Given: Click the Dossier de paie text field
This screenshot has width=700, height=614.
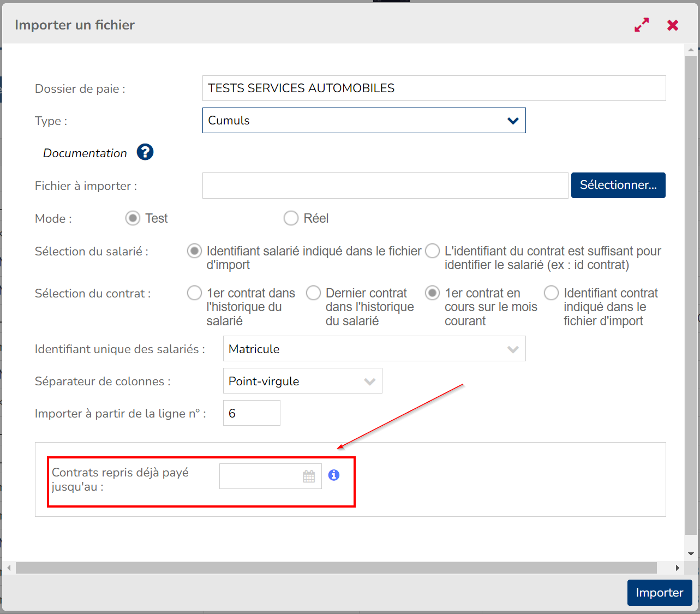Looking at the screenshot, I should 434,88.
